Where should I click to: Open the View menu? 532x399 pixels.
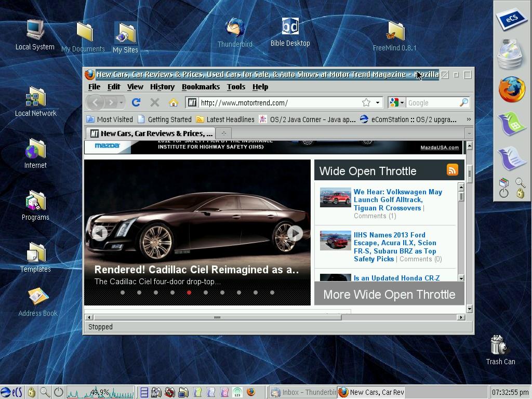pyautogui.click(x=135, y=87)
